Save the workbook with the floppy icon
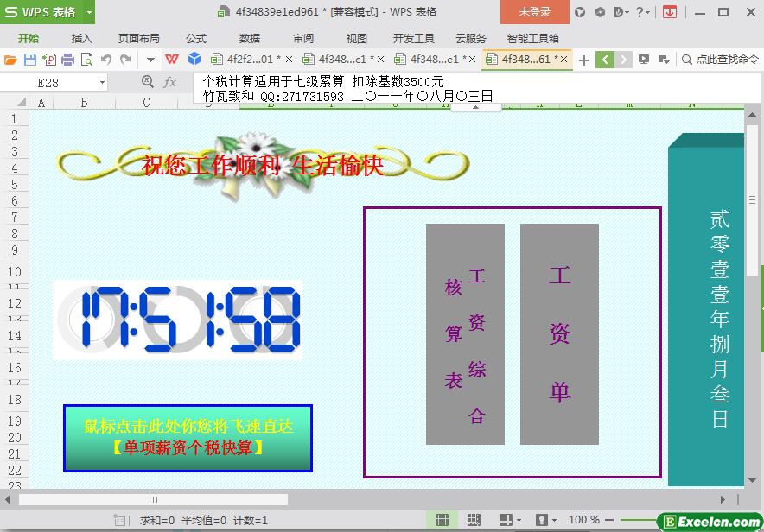 pyautogui.click(x=30, y=60)
